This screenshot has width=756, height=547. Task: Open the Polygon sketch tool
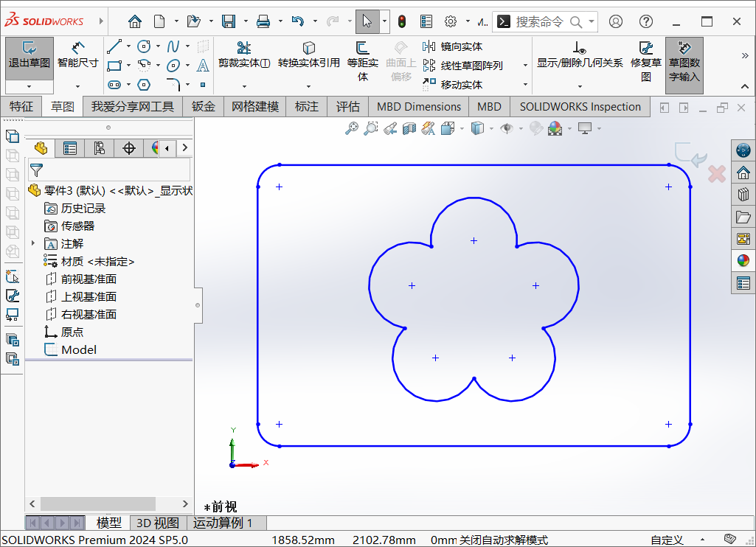click(x=144, y=85)
